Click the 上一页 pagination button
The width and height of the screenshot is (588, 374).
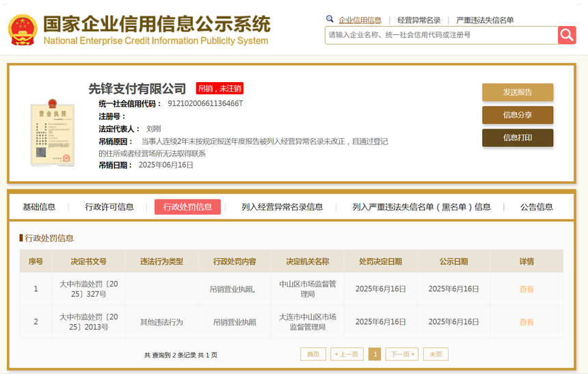(x=347, y=354)
